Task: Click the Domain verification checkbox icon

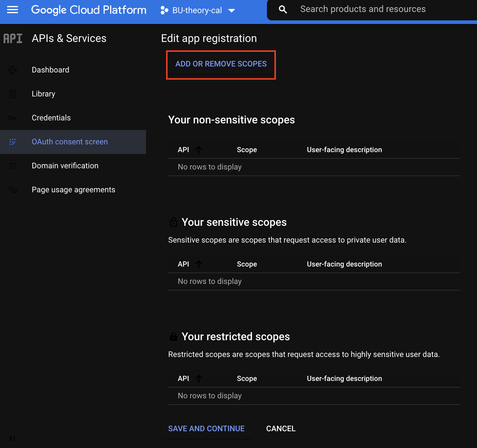Action: 13,166
